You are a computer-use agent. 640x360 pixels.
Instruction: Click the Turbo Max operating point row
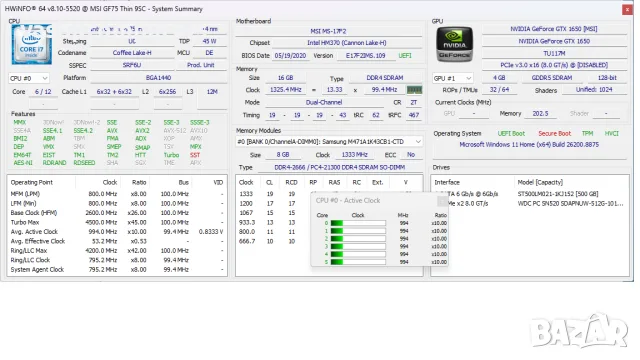(117, 222)
